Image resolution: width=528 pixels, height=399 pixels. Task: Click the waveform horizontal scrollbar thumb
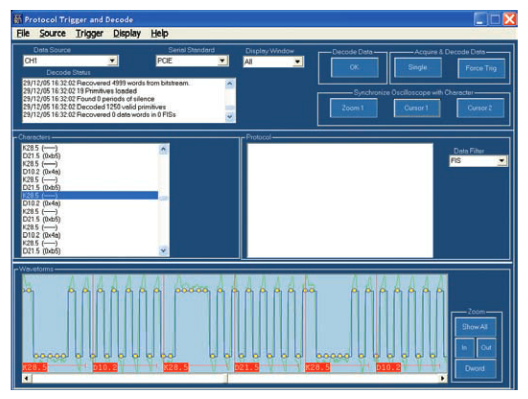(x=130, y=378)
